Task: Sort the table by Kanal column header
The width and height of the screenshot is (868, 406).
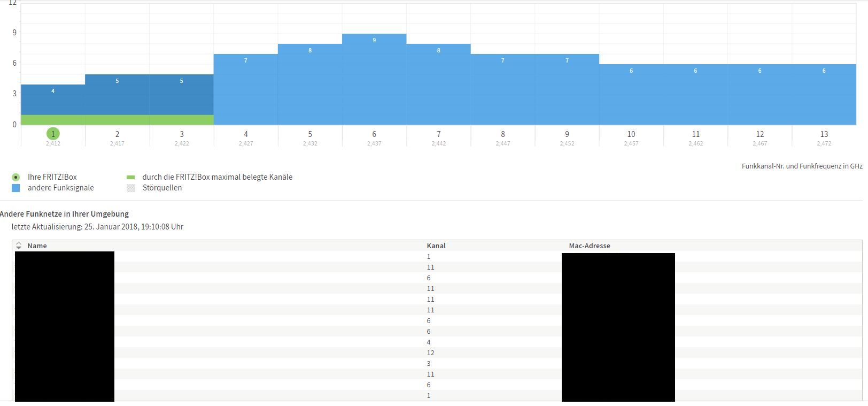Action: point(436,246)
